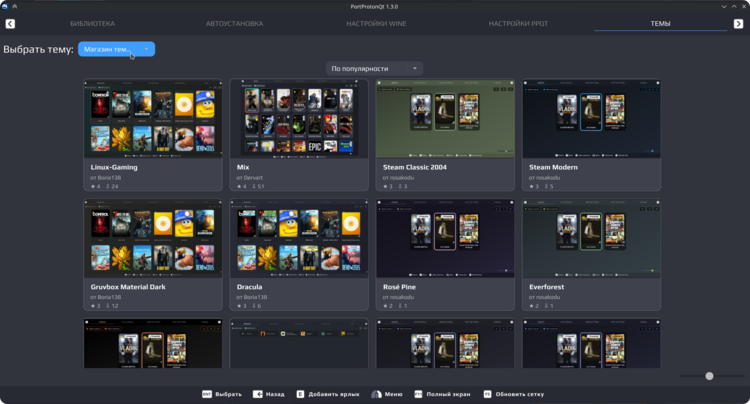The image size is (750, 404).
Task: Click the Everforest title text
Action: (x=547, y=287)
